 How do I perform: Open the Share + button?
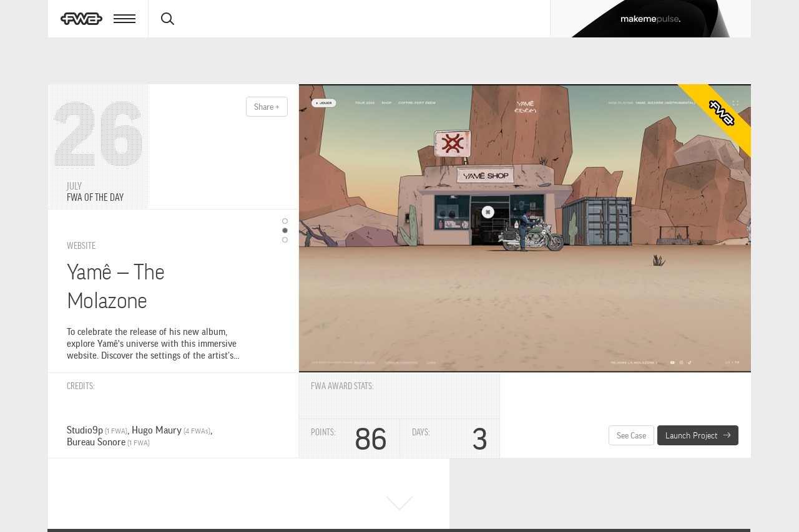tap(267, 107)
